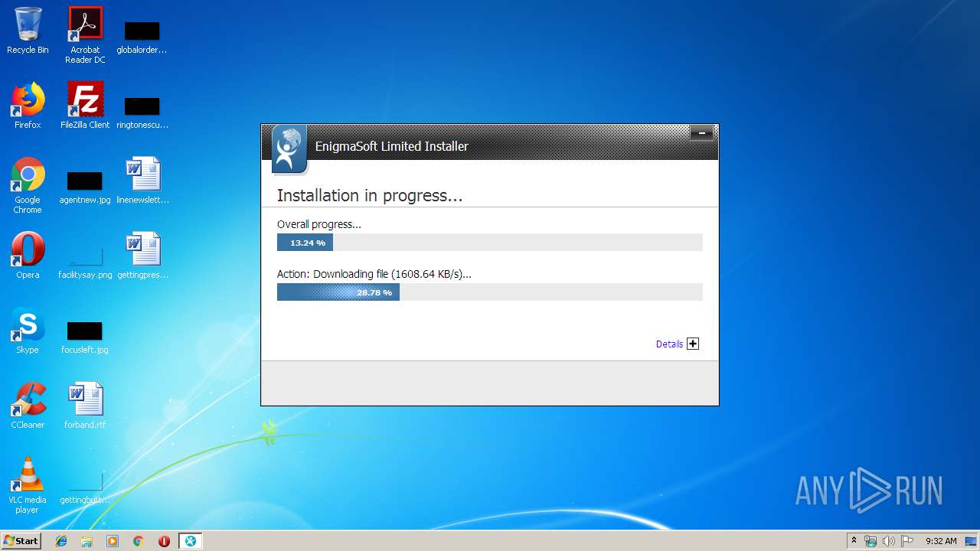Open the Start menu
Image resolution: width=980 pixels, height=551 pixels.
[21, 541]
